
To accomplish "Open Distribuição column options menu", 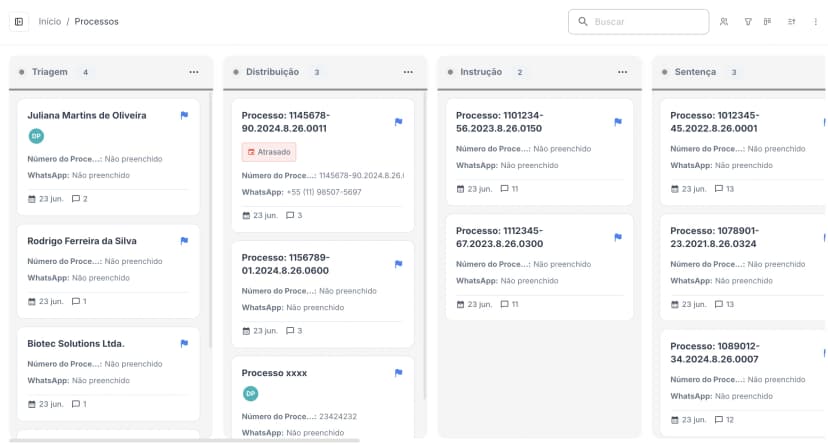I will click(x=408, y=72).
